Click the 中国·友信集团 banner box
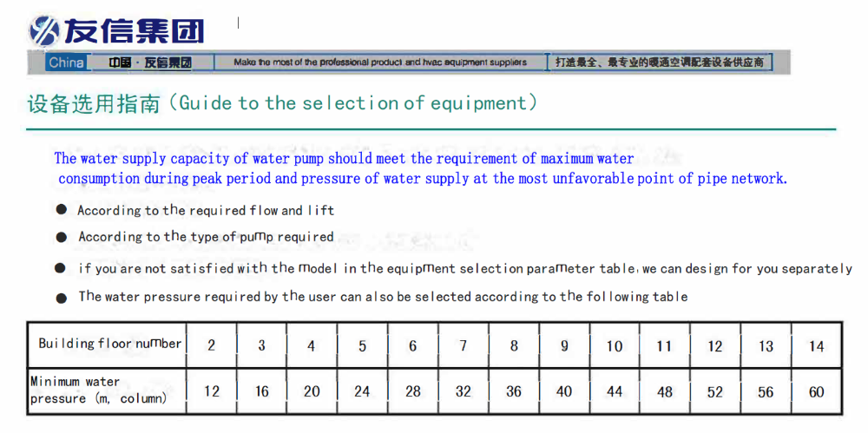This screenshot has height=433, width=868. click(149, 62)
